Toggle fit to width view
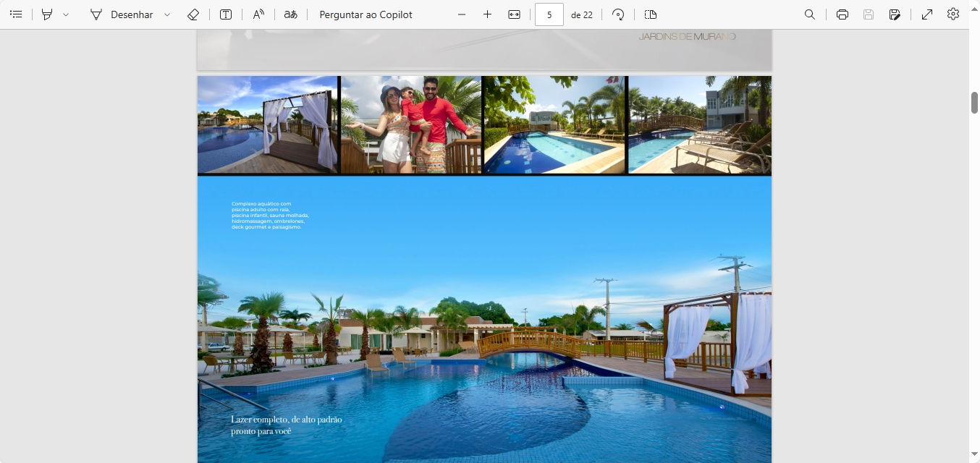 click(514, 14)
